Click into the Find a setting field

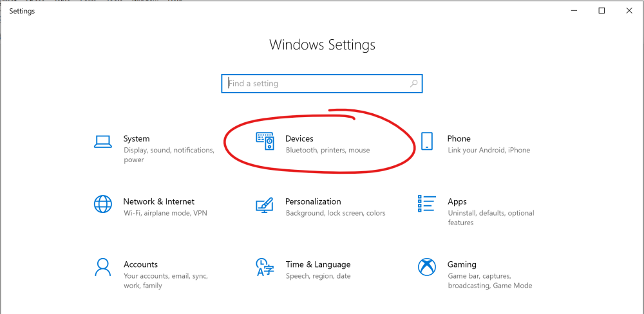click(321, 83)
